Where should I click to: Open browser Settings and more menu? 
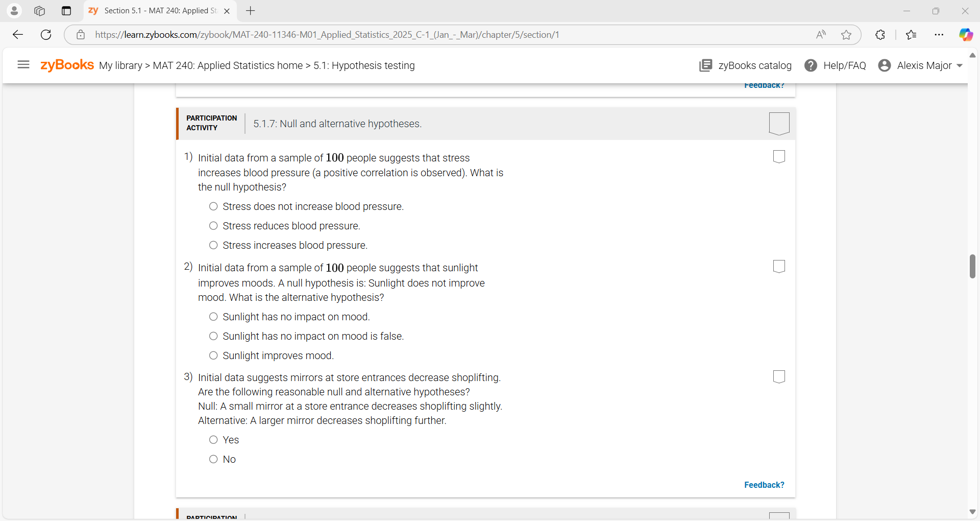coord(939,35)
